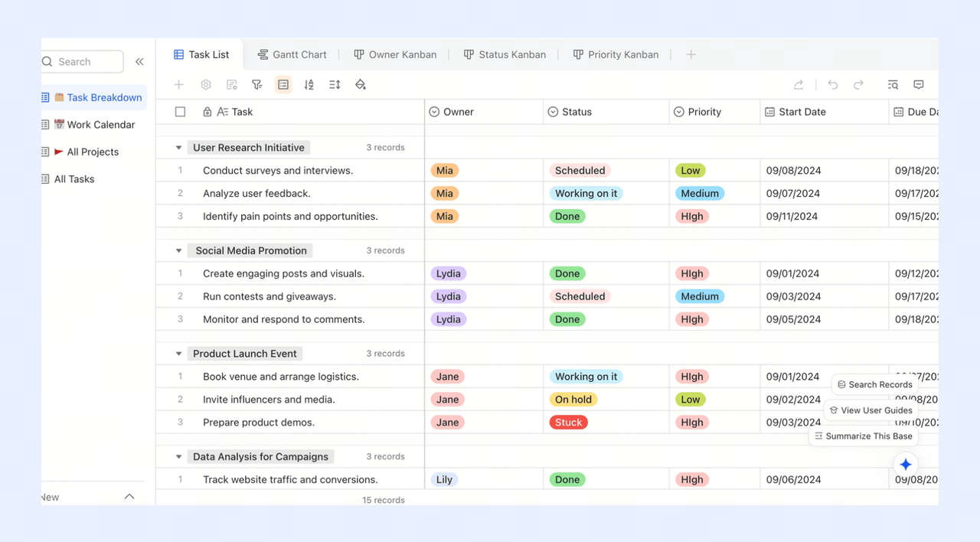Open the paint bucket color fill icon

point(361,85)
